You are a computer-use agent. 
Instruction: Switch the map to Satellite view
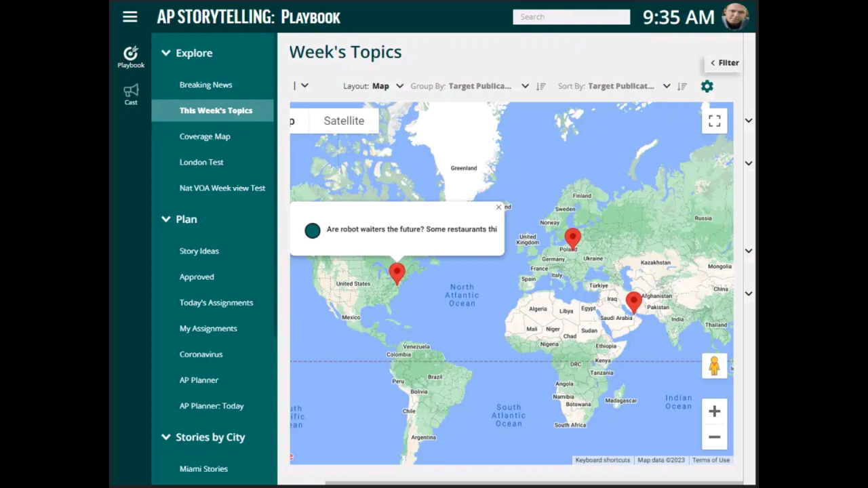tap(344, 121)
